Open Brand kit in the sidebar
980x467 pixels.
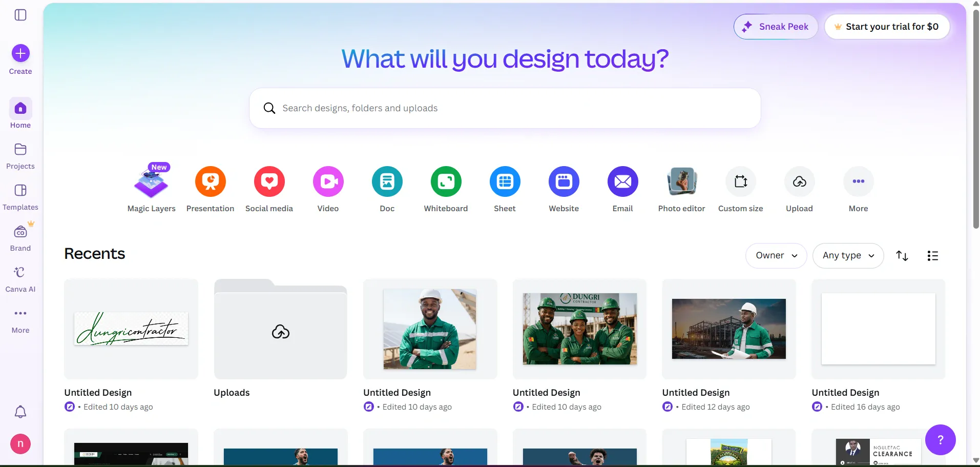pyautogui.click(x=20, y=238)
